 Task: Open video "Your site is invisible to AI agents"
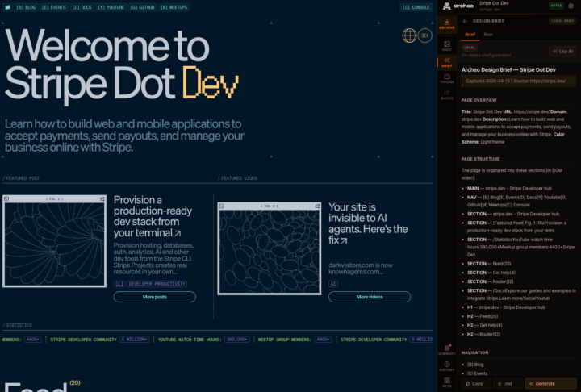pyautogui.click(x=368, y=223)
